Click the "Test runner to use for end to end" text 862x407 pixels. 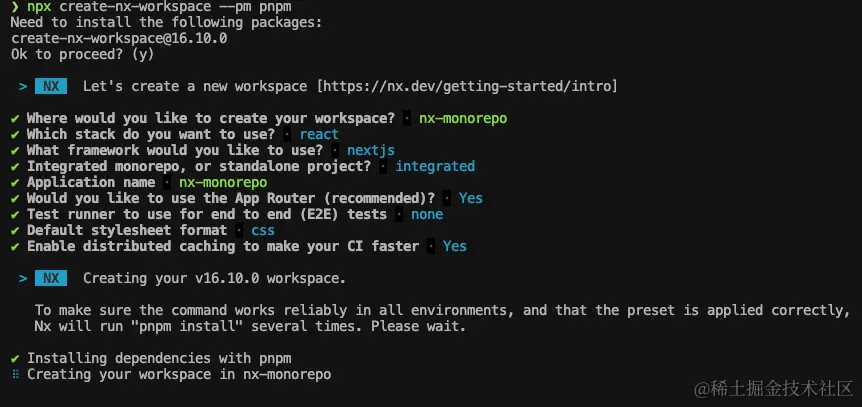coord(207,214)
